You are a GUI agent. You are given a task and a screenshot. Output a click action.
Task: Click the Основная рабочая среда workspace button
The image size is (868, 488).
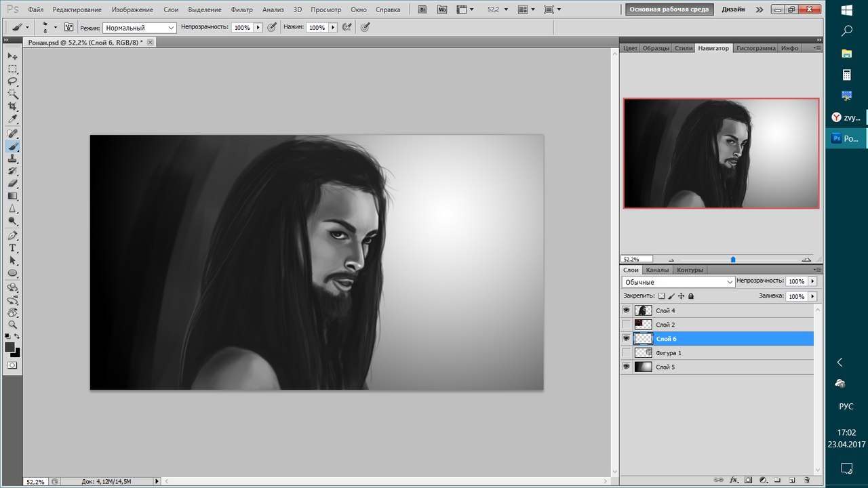(x=668, y=9)
